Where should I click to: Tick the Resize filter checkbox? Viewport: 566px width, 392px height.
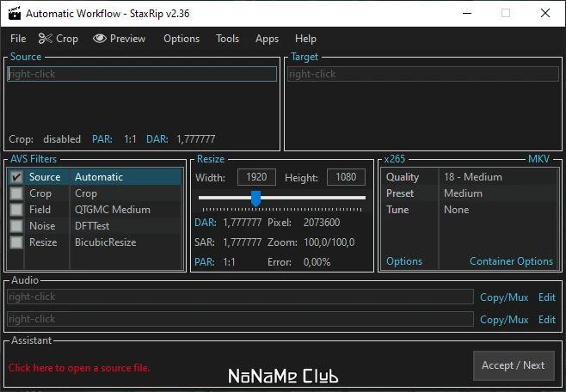click(x=16, y=242)
